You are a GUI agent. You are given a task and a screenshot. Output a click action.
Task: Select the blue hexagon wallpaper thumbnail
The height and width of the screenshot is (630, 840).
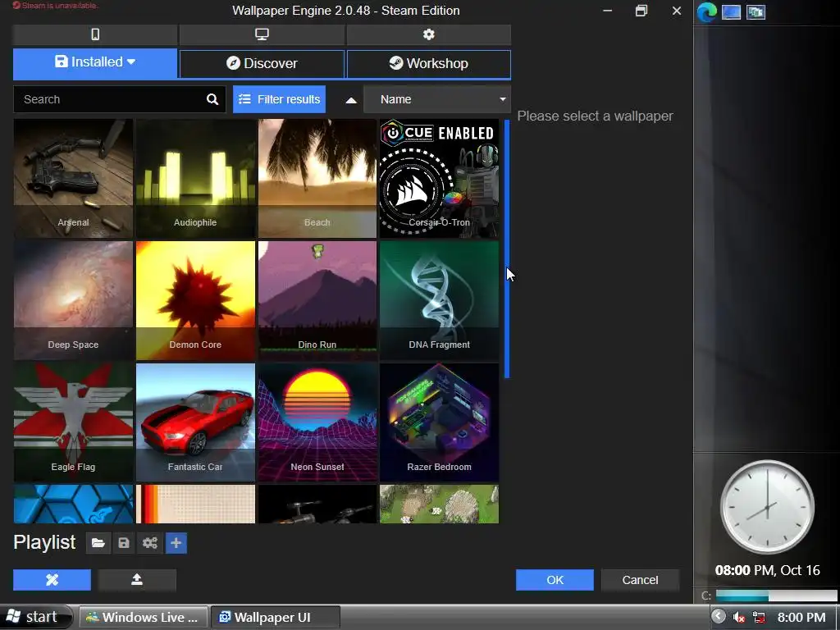[73, 504]
